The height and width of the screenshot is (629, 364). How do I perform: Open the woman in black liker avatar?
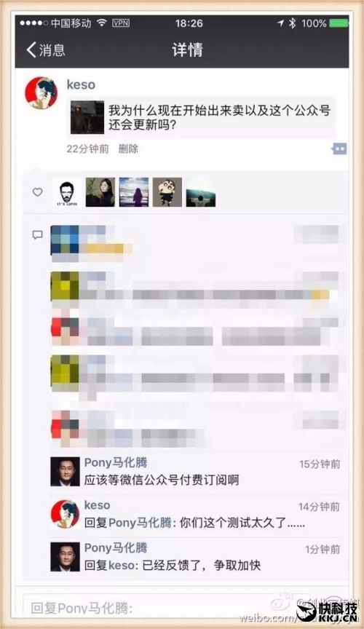click(x=100, y=192)
